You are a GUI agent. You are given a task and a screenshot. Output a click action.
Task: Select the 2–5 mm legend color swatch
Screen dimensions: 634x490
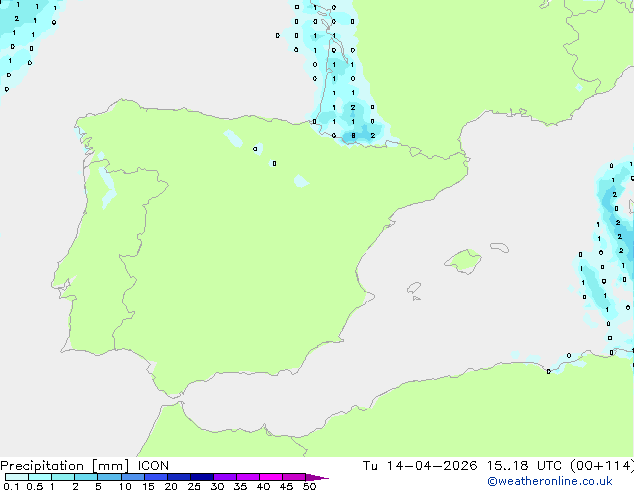pyautogui.click(x=86, y=477)
